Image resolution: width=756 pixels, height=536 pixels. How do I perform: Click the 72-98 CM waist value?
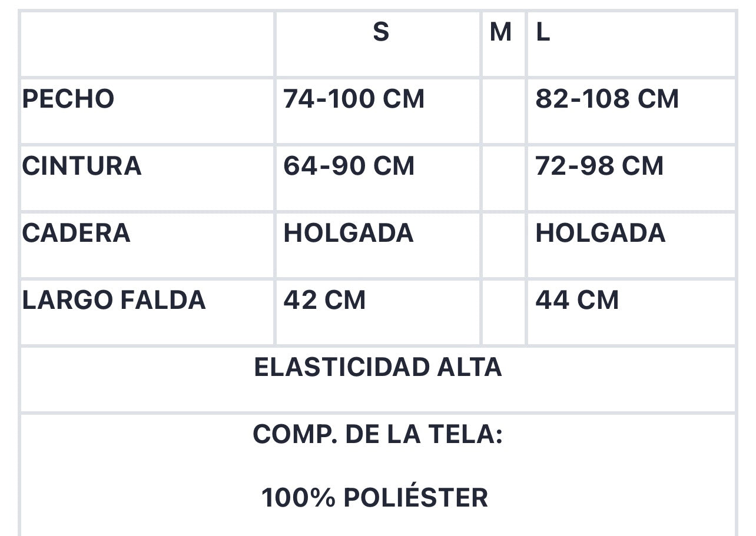pyautogui.click(x=599, y=166)
